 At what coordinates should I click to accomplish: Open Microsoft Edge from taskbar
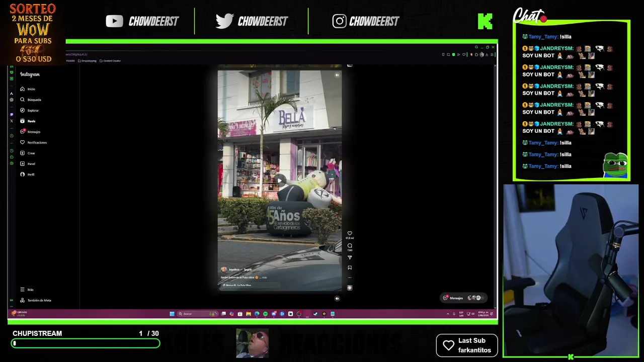[257, 314]
